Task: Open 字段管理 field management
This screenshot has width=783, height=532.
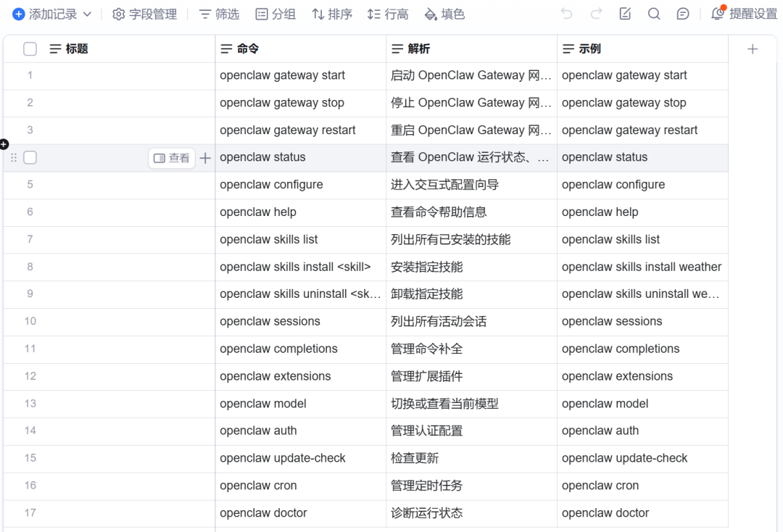Action: (145, 14)
